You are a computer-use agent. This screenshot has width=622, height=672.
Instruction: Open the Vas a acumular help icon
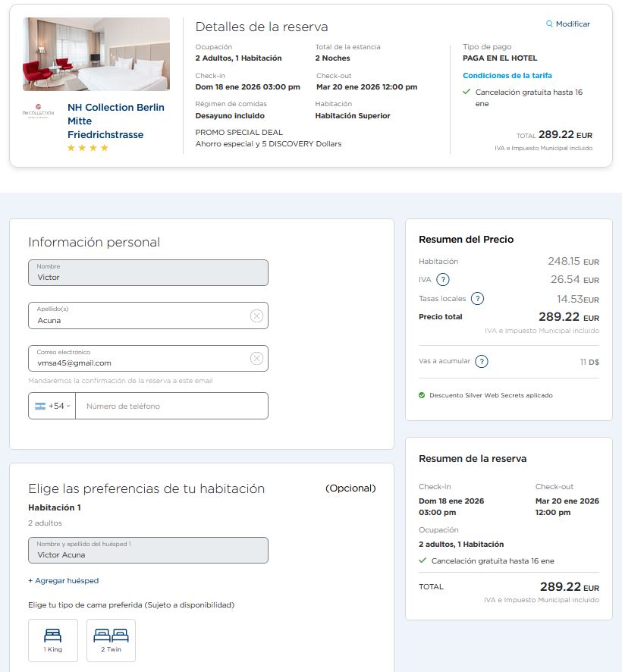pyautogui.click(x=482, y=362)
